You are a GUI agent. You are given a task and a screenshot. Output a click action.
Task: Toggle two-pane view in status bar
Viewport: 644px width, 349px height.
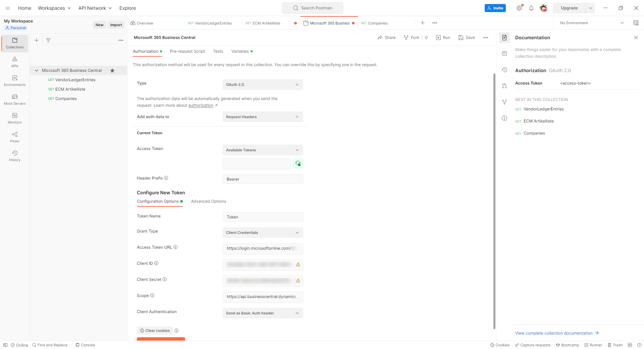pos(630,345)
